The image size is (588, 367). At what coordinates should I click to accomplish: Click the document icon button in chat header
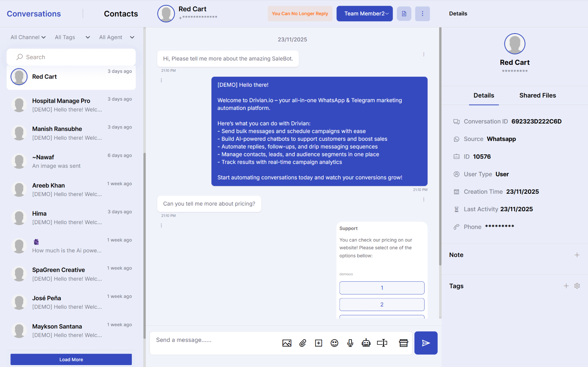tap(404, 14)
